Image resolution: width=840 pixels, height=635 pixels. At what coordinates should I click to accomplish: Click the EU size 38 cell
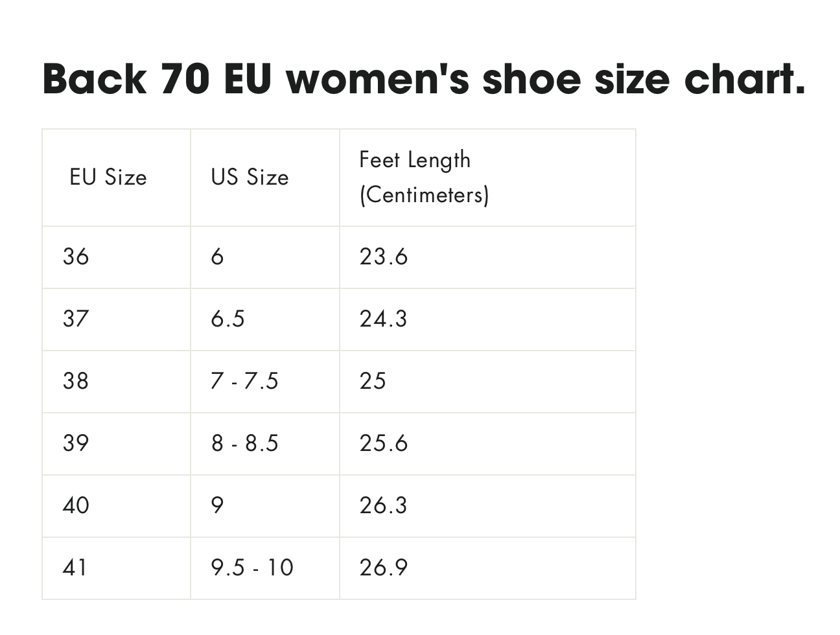click(76, 381)
